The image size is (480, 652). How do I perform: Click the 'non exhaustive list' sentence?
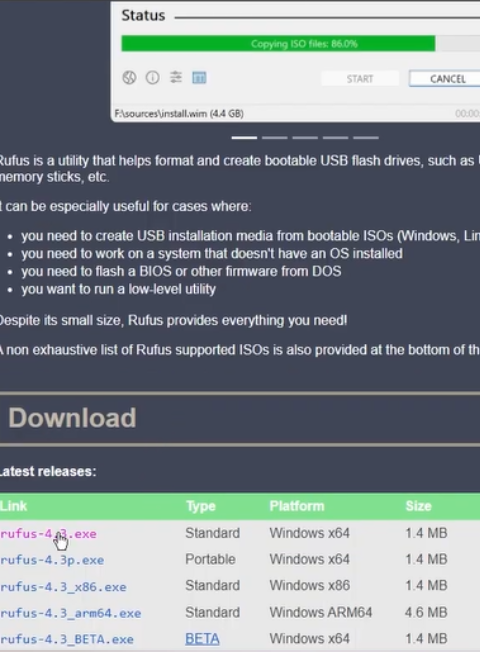pyautogui.click(x=240, y=350)
